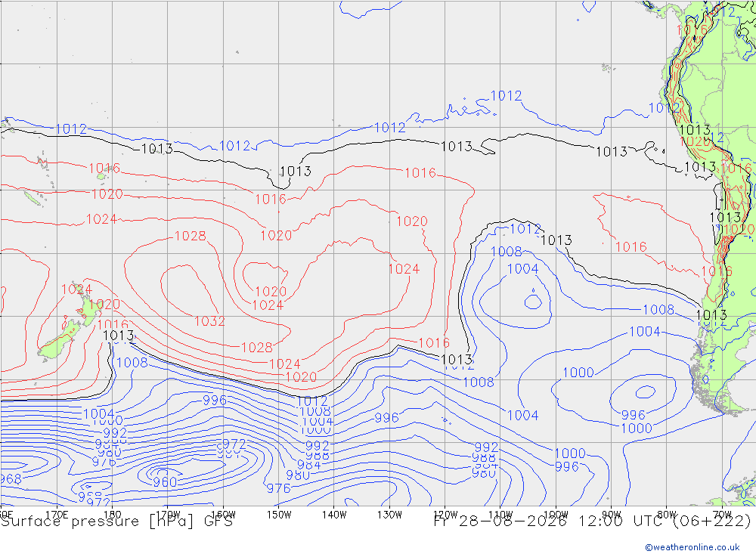Screen dimensions: 756x554
Task: Click the Surface pressure [hPa] GFS title
Action: coord(116,522)
